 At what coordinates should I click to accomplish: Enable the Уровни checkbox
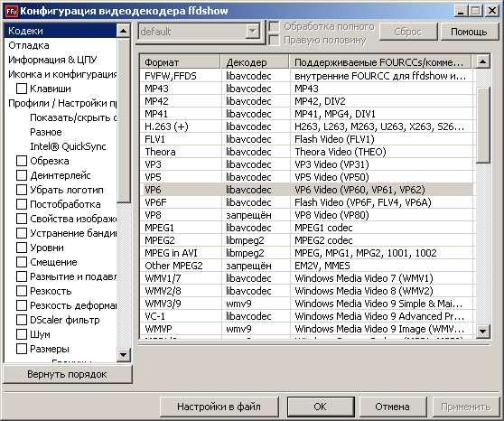point(22,248)
